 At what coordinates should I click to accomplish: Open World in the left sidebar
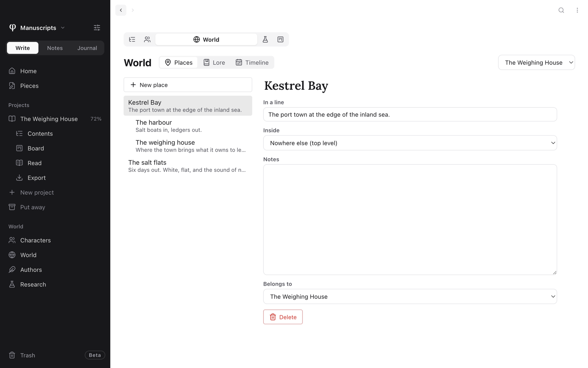click(55, 255)
